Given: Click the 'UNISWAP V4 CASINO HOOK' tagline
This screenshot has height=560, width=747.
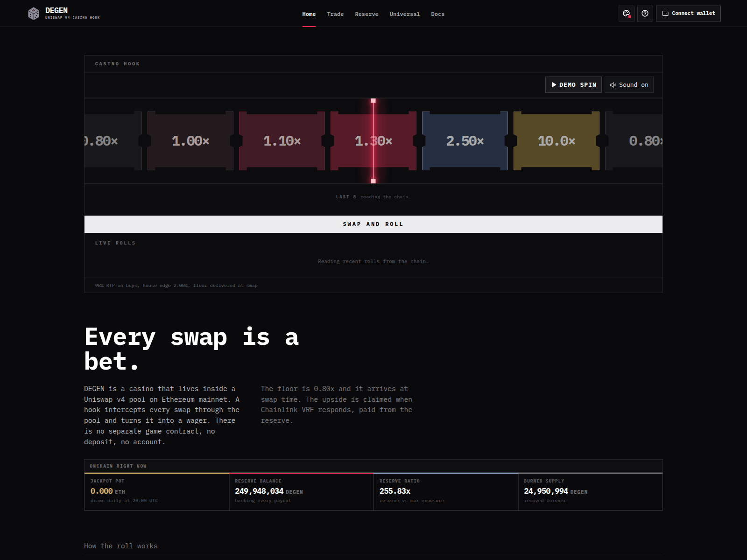Looking at the screenshot, I should click(72, 18).
